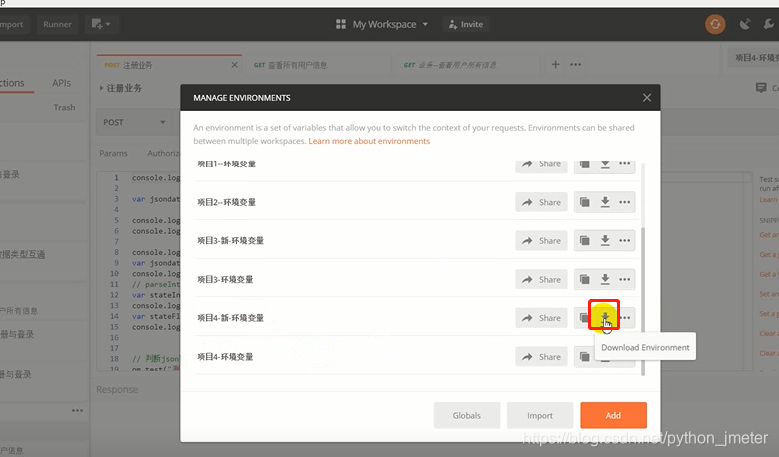Open sidebar three-dots options menu

coord(78,410)
